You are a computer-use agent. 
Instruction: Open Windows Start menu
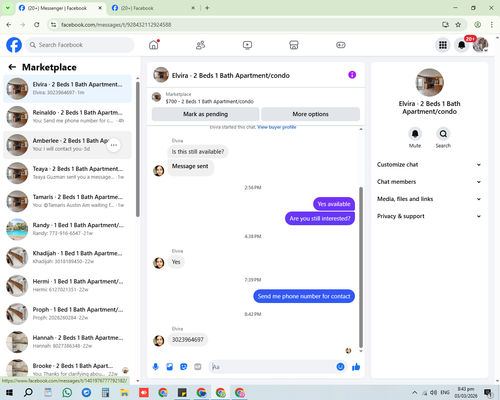pyautogui.click(x=9, y=392)
